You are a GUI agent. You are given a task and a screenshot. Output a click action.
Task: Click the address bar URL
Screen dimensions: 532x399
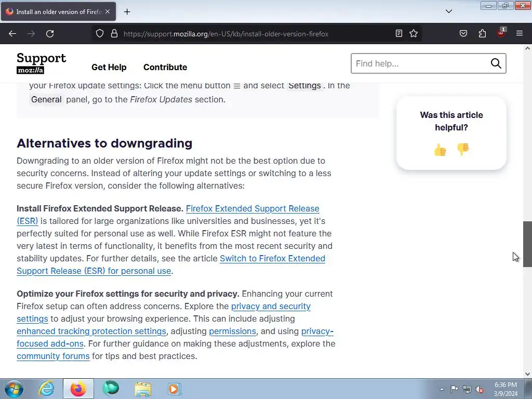[x=226, y=34]
